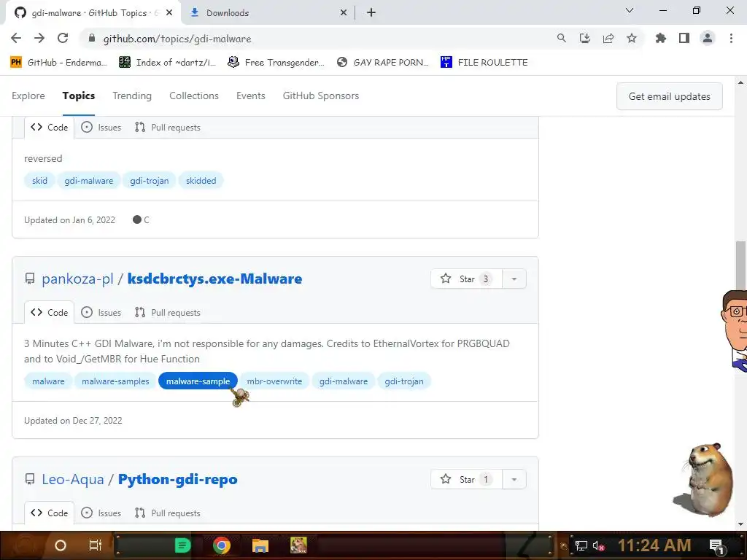Expand the tab search chevron
The image size is (747, 560).
point(630,10)
